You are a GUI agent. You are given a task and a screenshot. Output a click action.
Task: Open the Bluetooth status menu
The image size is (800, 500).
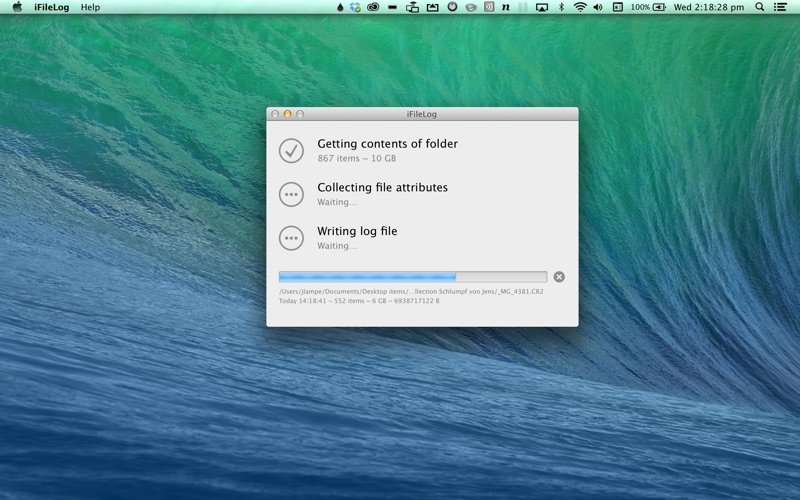(561, 7)
